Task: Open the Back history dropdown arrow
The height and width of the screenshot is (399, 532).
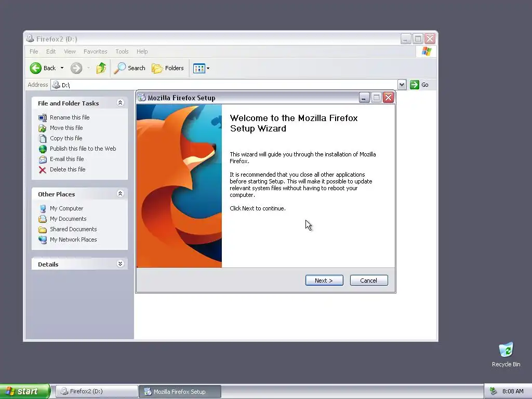Action: pos(62,68)
